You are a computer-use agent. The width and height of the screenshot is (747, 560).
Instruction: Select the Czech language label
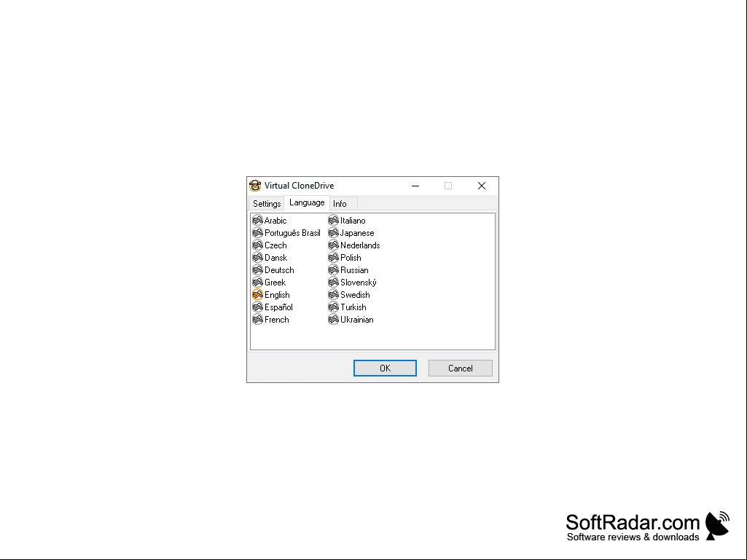tap(275, 245)
